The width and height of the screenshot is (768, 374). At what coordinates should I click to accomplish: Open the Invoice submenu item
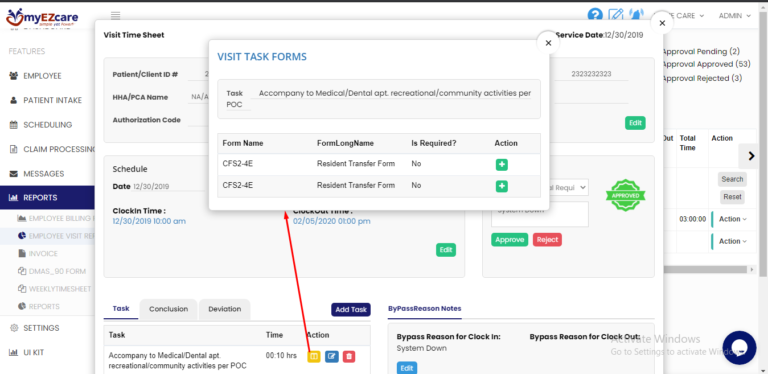(x=38, y=254)
